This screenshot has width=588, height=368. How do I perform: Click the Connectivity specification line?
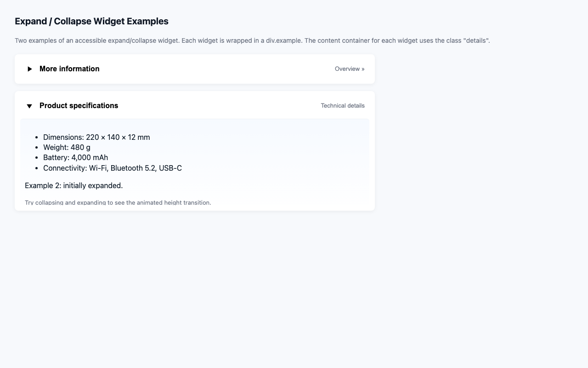pyautogui.click(x=113, y=168)
